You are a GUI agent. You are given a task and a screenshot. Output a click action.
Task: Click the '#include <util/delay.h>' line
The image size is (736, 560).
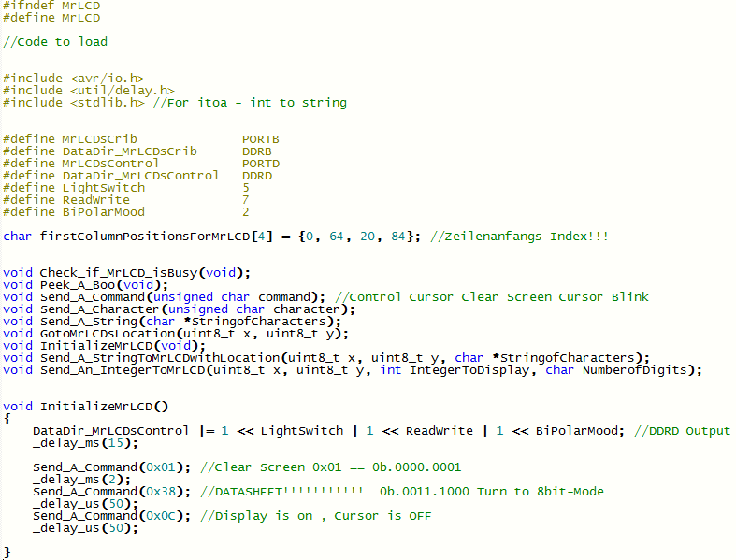click(x=89, y=90)
